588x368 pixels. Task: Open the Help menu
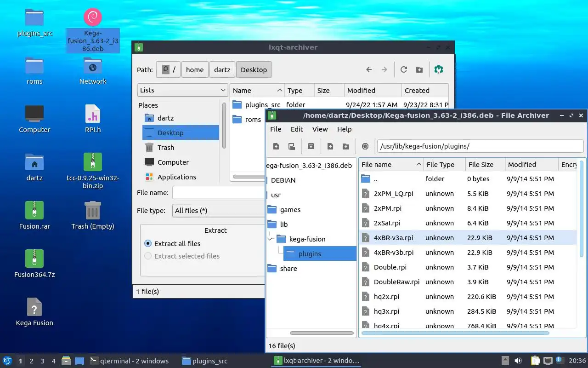344,129
